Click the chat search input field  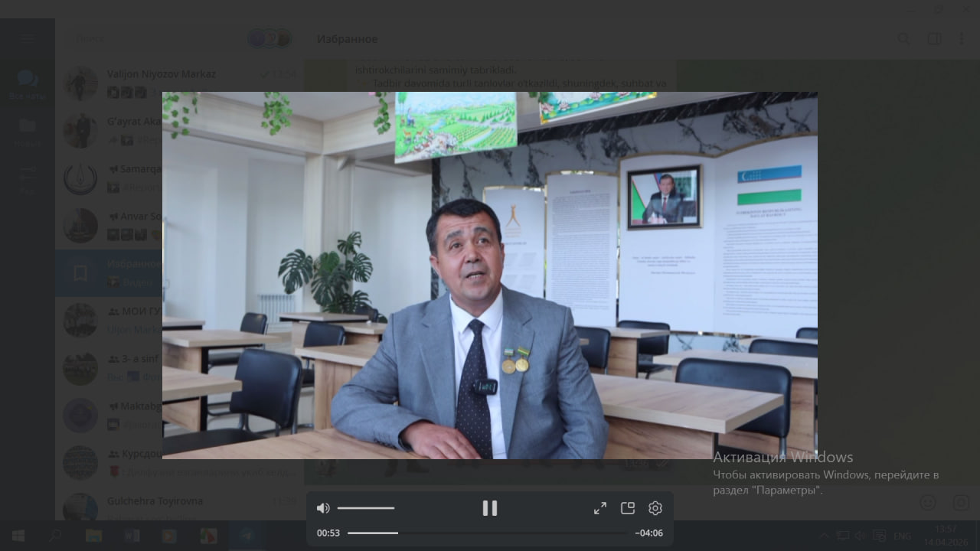pos(153,38)
